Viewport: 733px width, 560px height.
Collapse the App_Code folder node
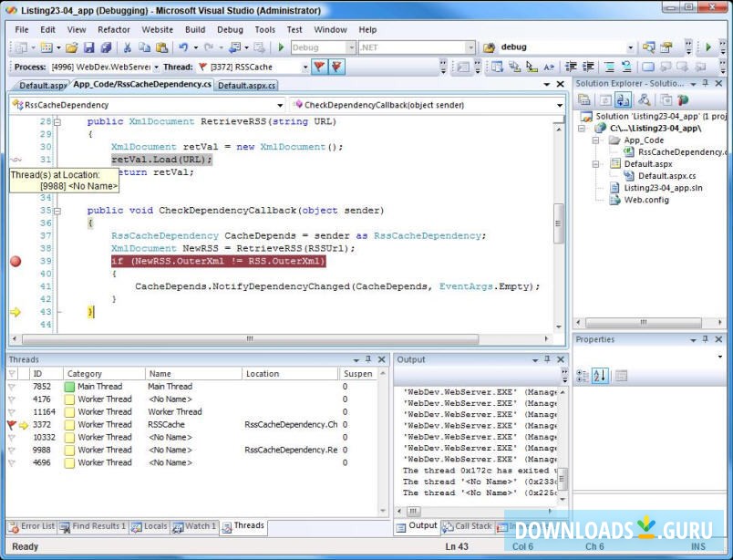(x=595, y=140)
